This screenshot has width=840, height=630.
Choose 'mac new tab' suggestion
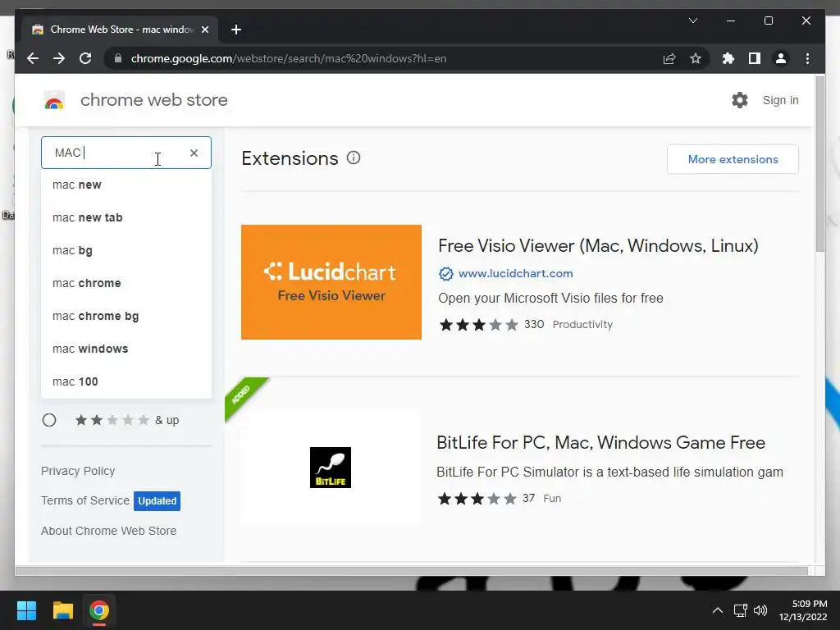point(126,217)
